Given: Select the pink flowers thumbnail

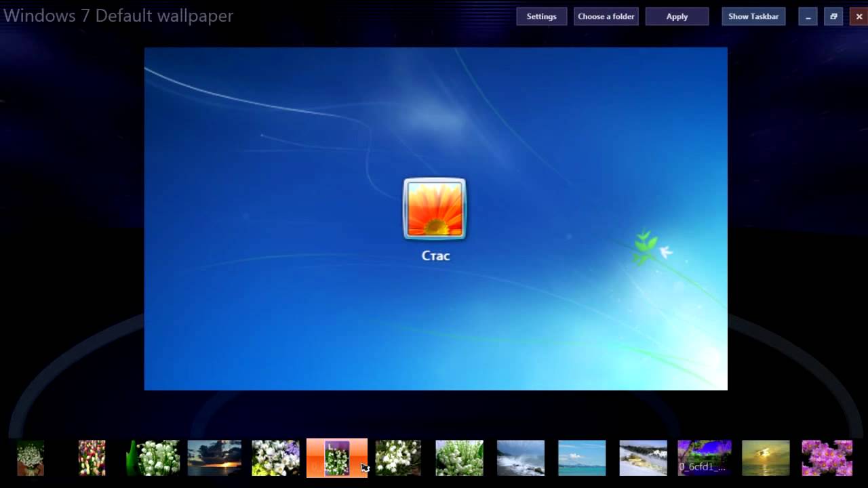Looking at the screenshot, I should click(827, 457).
